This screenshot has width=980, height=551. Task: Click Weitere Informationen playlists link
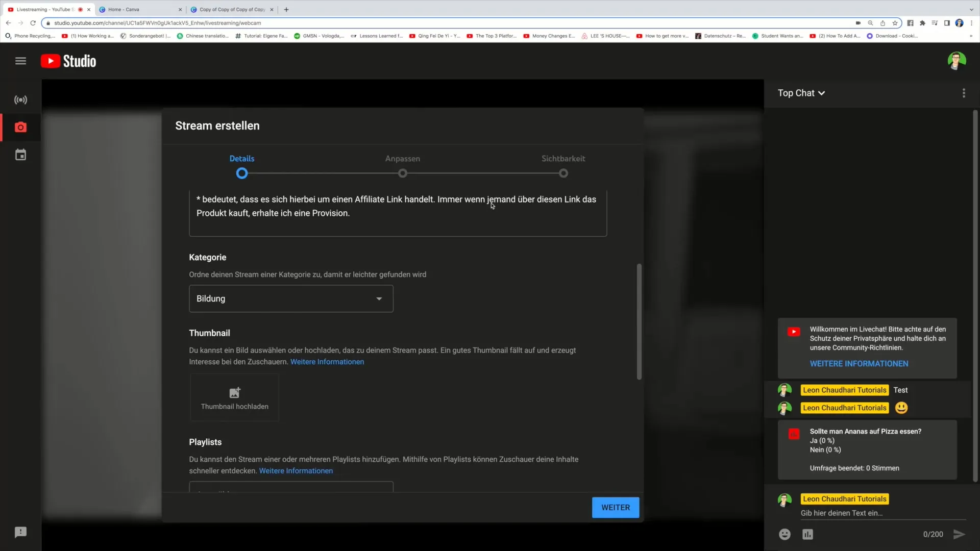click(x=296, y=470)
